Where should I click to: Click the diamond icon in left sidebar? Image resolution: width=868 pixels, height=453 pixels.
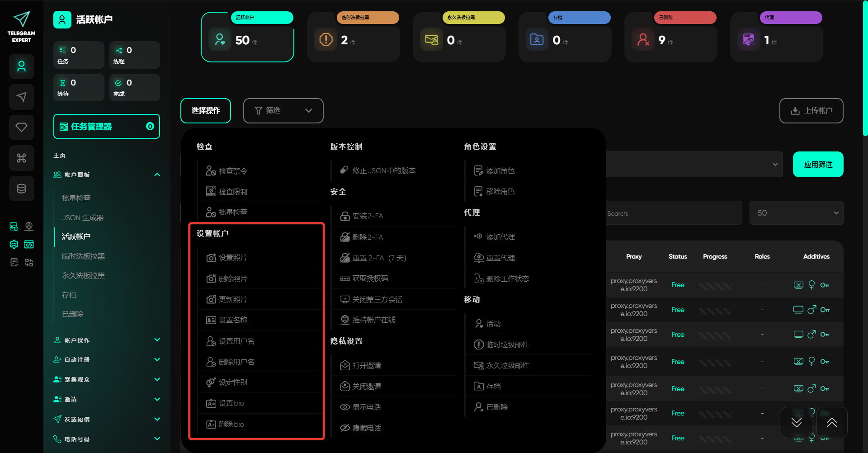(21, 127)
